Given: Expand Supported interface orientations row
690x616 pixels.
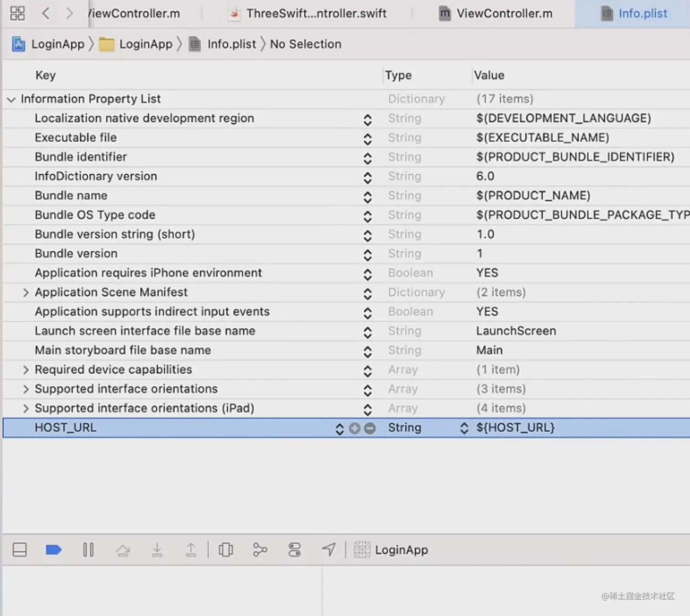Looking at the screenshot, I should (26, 389).
